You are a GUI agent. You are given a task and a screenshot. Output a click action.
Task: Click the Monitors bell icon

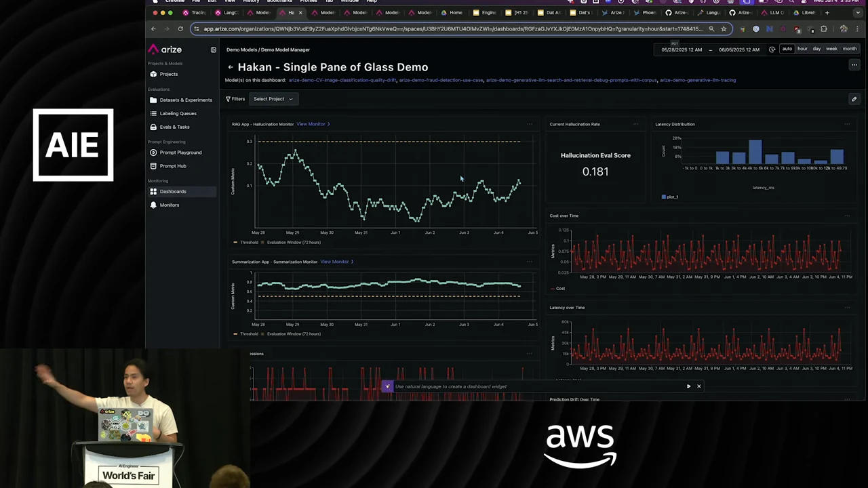coord(153,205)
